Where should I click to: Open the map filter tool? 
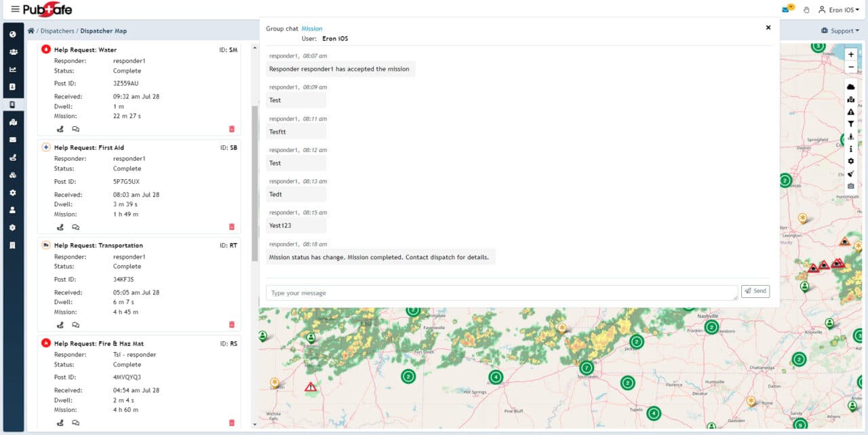(x=851, y=124)
